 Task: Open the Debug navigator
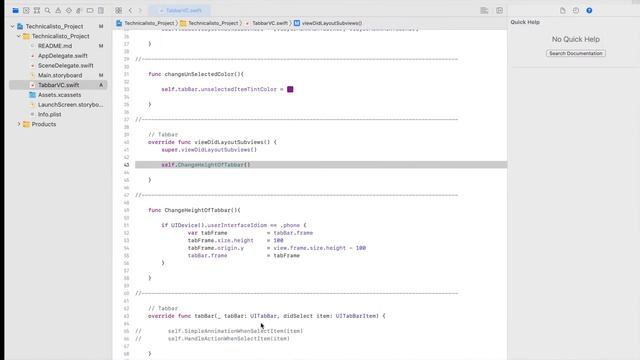coord(79,11)
